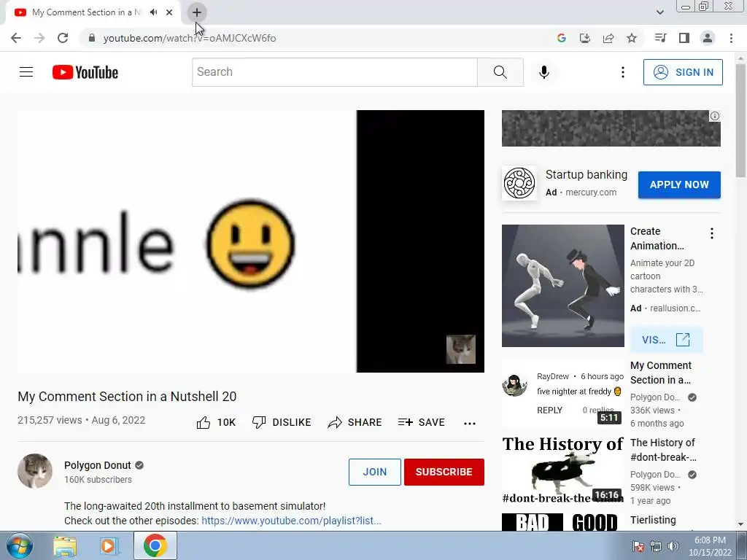Viewport: 747px width, 560px height.
Task: Click Mercury Startup banking logo
Action: coord(519,183)
